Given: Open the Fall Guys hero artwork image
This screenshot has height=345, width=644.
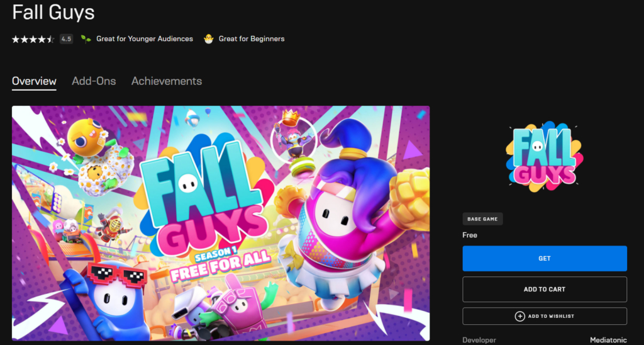Looking at the screenshot, I should click(x=221, y=223).
